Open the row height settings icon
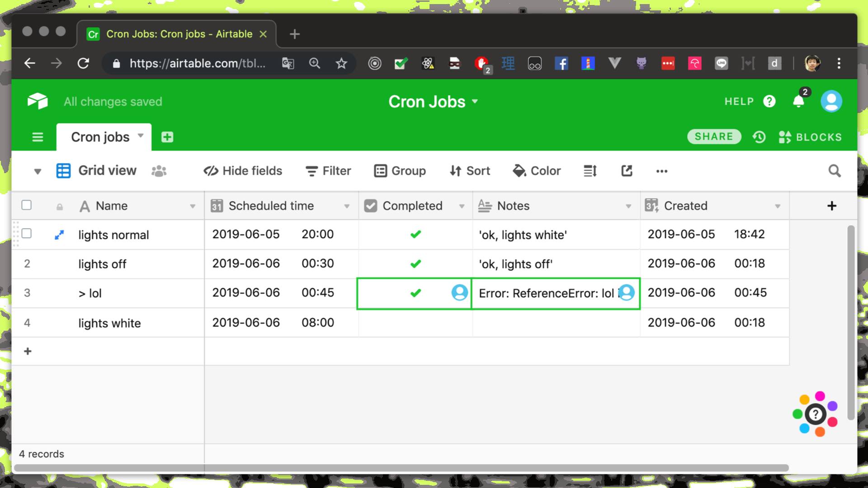 590,171
